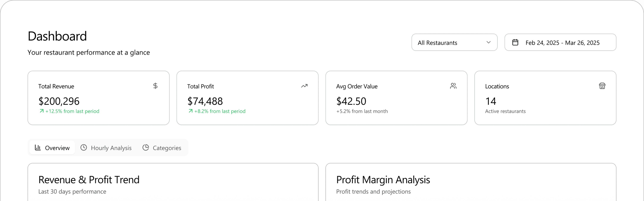Click the 14 Active restaurants Locations card
The width and height of the screenshot is (644, 201).
coord(545,98)
